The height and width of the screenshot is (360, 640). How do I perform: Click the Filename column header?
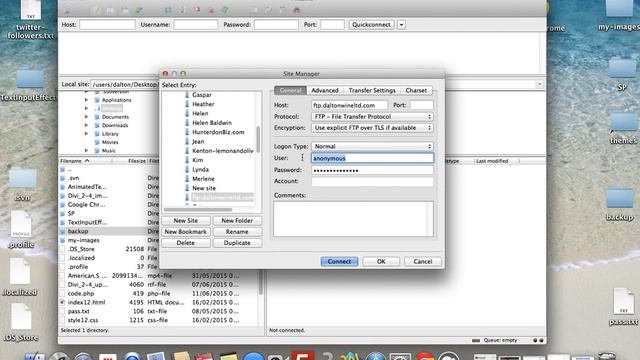tap(85, 161)
